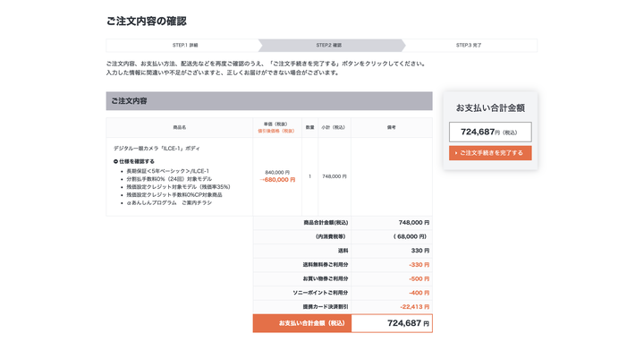Click the final total 724,687 円 at bottom
The height and width of the screenshot is (342, 644).
click(408, 323)
